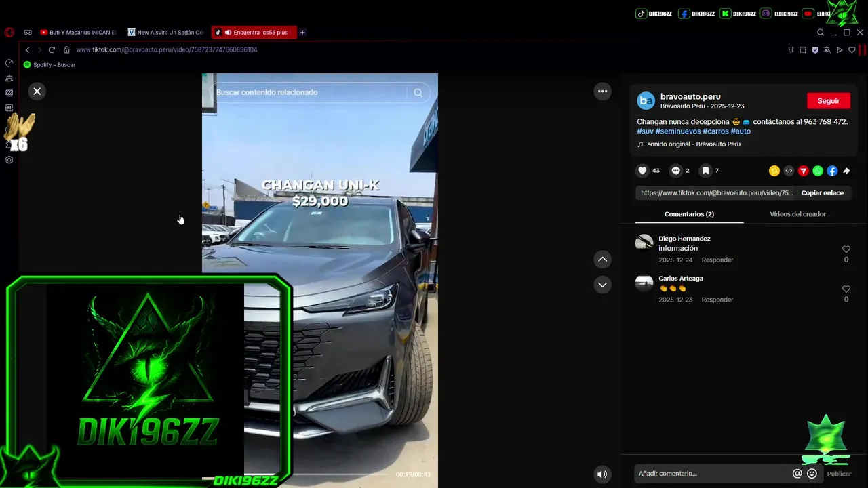This screenshot has width=868, height=488.
Task: Open GX Control speedometer sidebar icon
Action: (9, 63)
